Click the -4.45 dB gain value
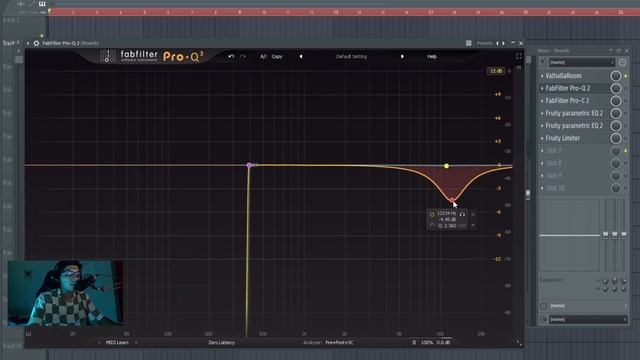640x360 pixels. [x=447, y=220]
